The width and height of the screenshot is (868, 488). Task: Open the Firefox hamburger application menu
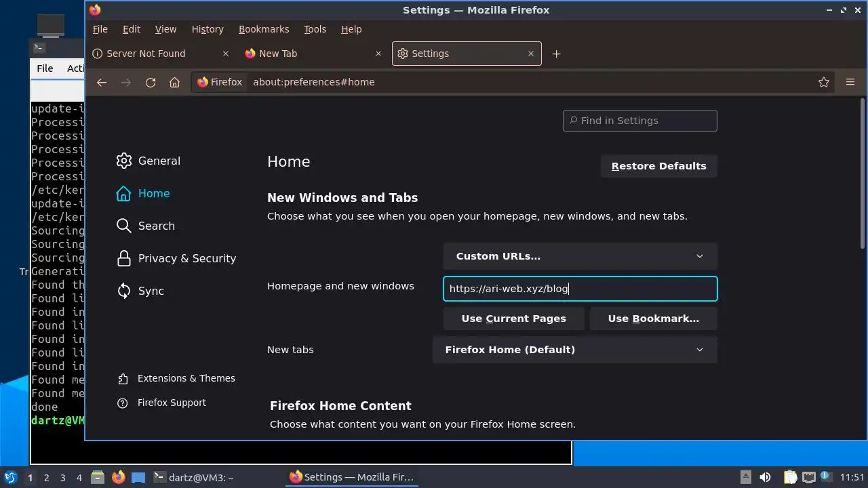tap(850, 82)
